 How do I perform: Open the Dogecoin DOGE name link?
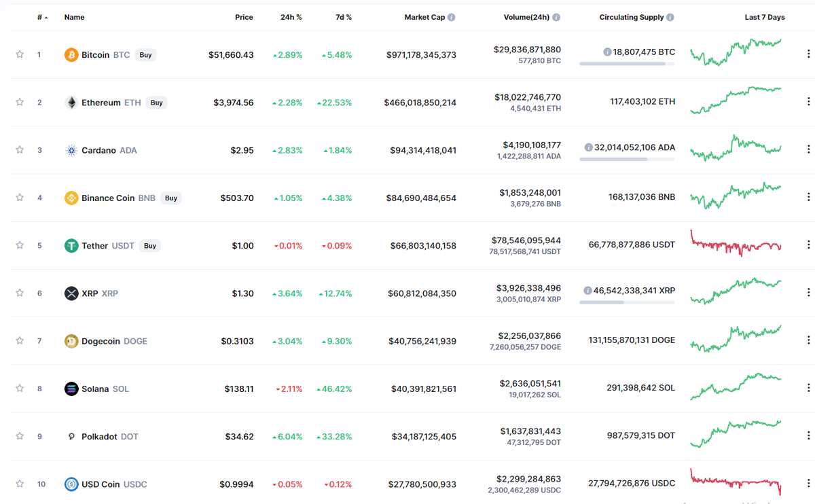(114, 341)
